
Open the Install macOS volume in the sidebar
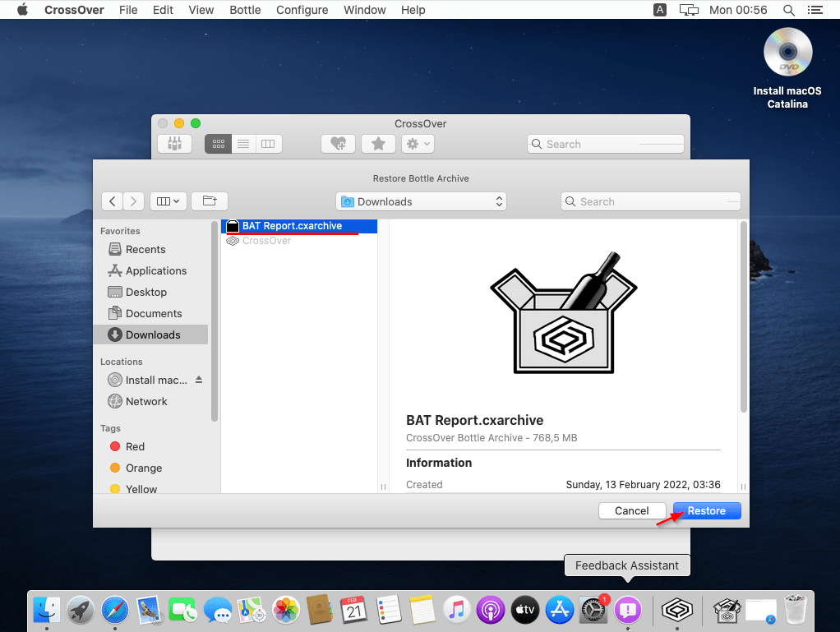(x=147, y=380)
